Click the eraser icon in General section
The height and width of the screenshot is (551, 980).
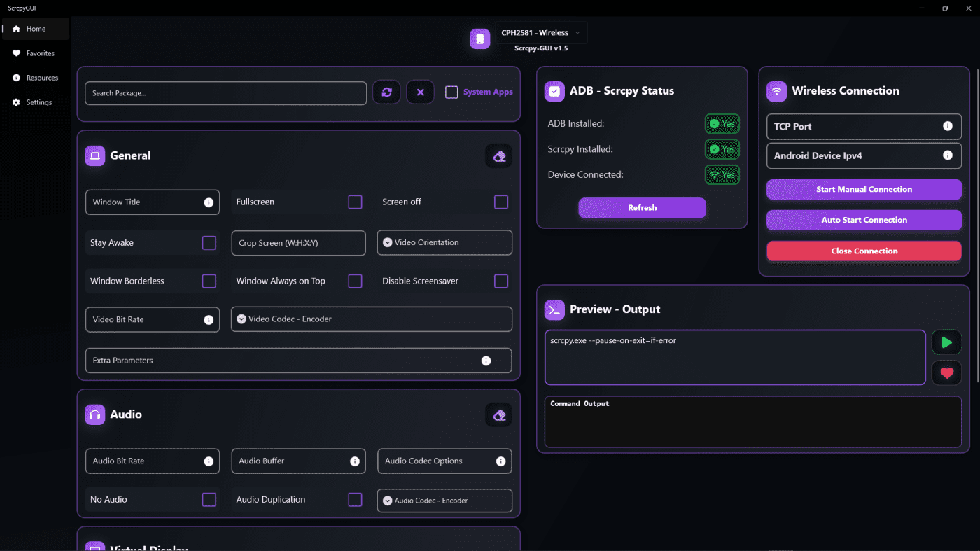pos(498,156)
